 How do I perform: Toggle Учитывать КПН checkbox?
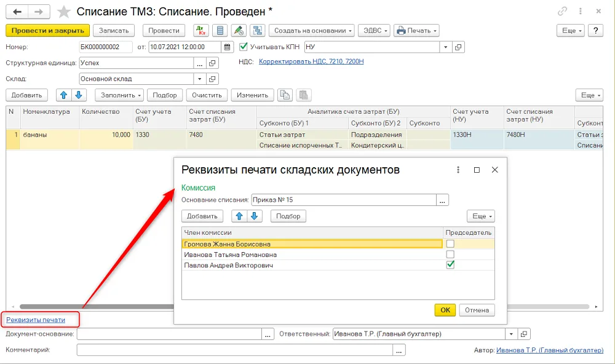point(243,47)
